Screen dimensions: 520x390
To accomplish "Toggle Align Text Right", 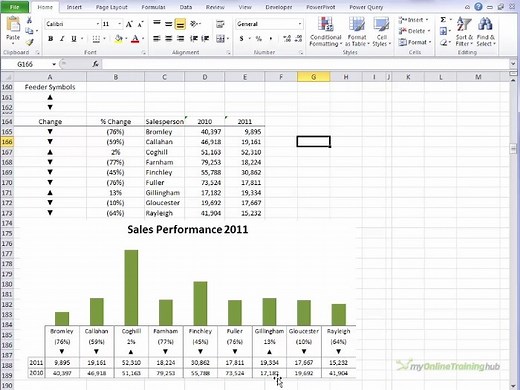I will click(180, 39).
